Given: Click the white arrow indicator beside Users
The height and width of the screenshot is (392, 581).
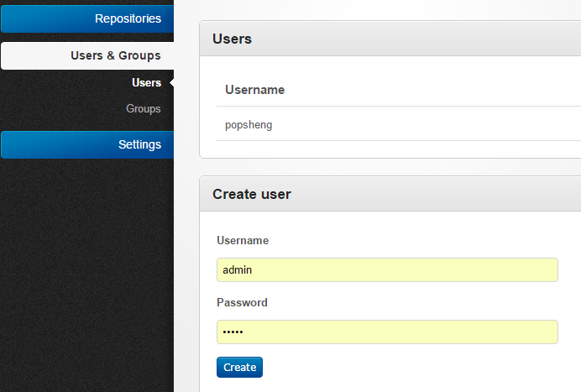Looking at the screenshot, I should (171, 82).
